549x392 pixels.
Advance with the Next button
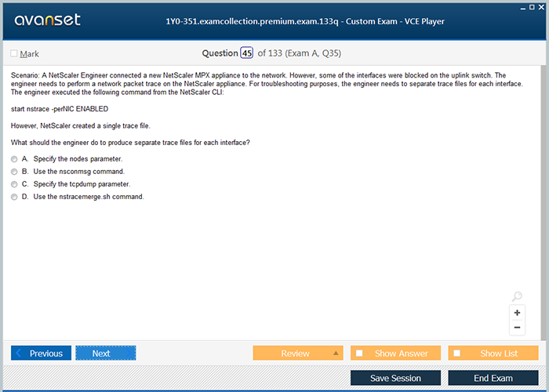click(105, 354)
